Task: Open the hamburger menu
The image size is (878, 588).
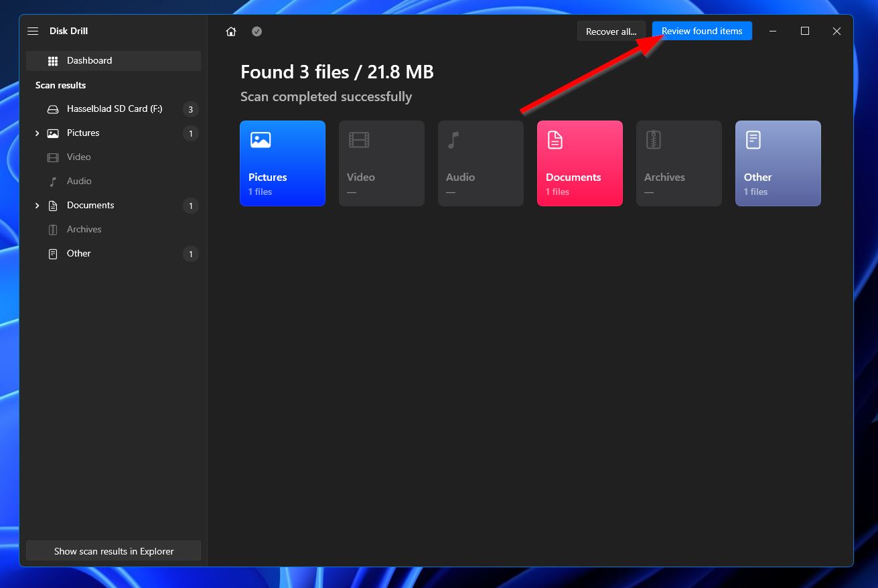Action: 33,31
